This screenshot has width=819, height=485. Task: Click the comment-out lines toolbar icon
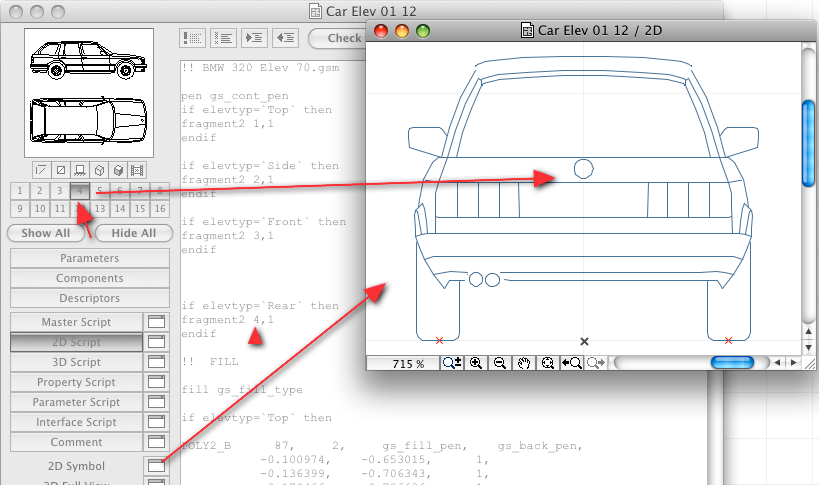click(192, 38)
